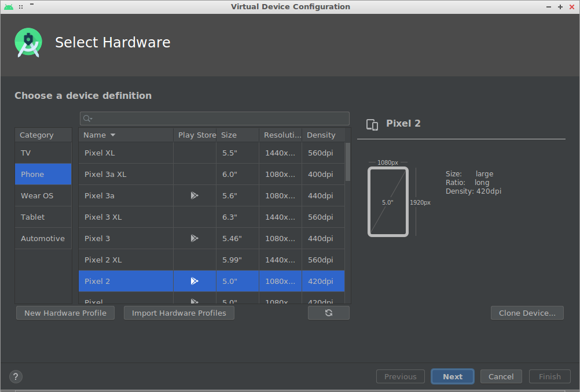Viewport: 580px width, 392px height.
Task: Click the 400dpi density cell
Action: pyautogui.click(x=324, y=174)
